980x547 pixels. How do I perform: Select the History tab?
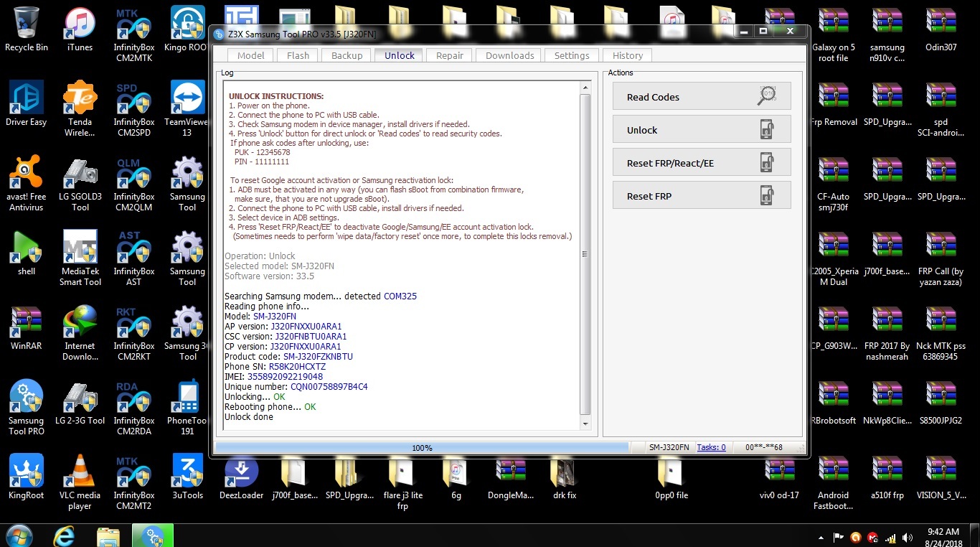(x=628, y=55)
